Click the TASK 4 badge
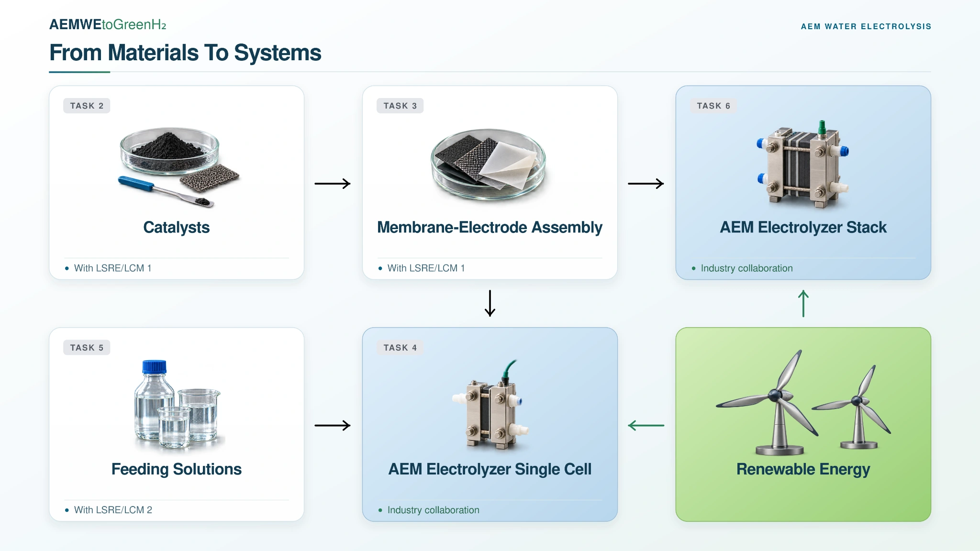The image size is (980, 551). [400, 348]
